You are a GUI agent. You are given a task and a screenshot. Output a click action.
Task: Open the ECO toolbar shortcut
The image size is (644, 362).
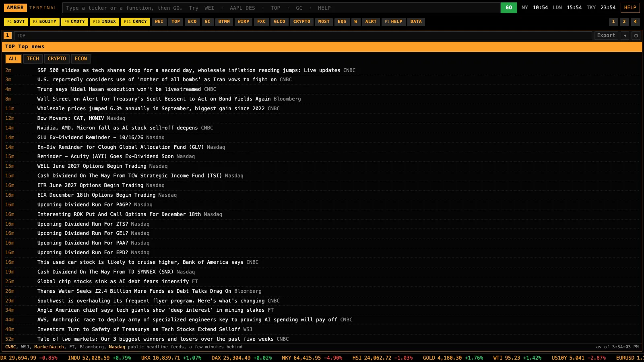click(192, 22)
